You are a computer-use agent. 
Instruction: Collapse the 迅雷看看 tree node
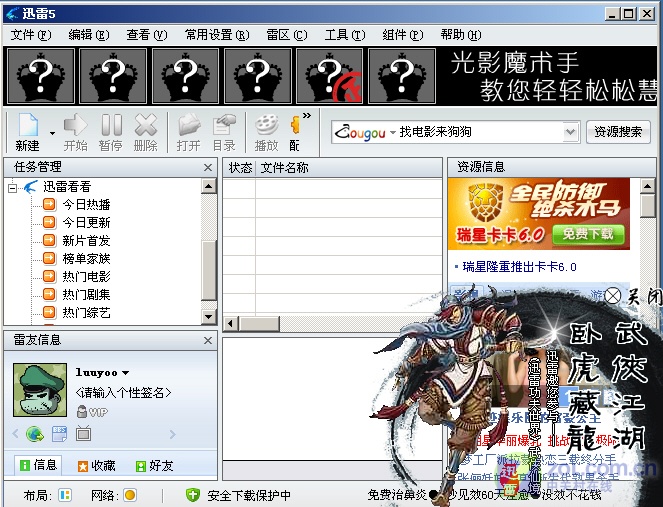pos(13,187)
